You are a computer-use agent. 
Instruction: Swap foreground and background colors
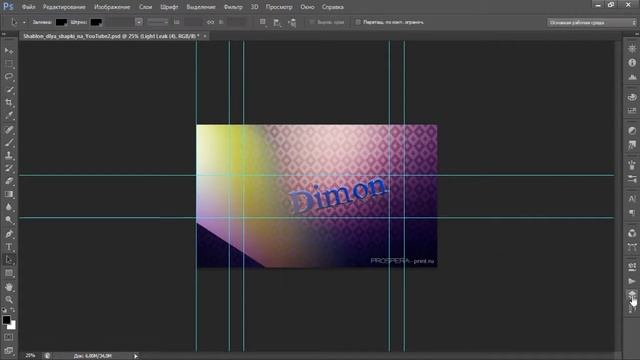13,310
